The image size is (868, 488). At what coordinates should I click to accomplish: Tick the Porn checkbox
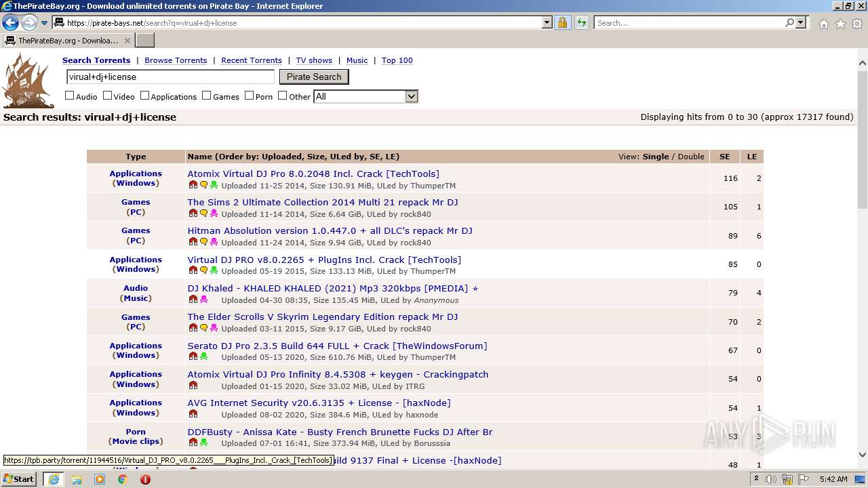coord(249,96)
